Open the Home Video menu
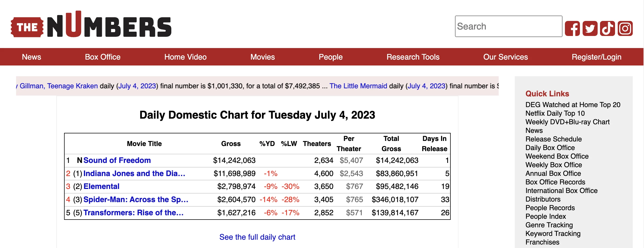The image size is (644, 248). 185,57
